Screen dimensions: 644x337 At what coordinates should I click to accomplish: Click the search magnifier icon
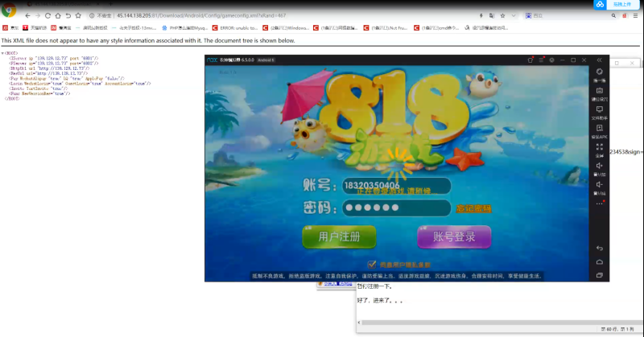(613, 15)
